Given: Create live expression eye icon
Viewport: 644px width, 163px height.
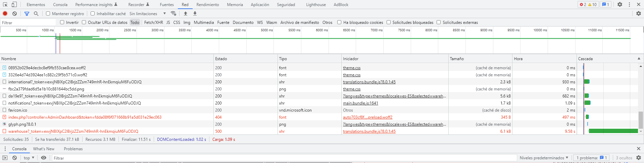Looking at the screenshot, I should (44, 158).
